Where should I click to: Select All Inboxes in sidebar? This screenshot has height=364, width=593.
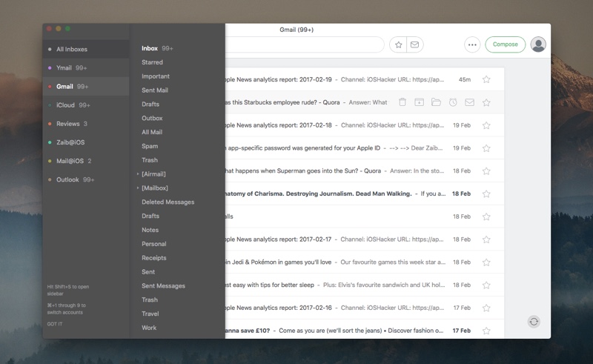pyautogui.click(x=86, y=49)
